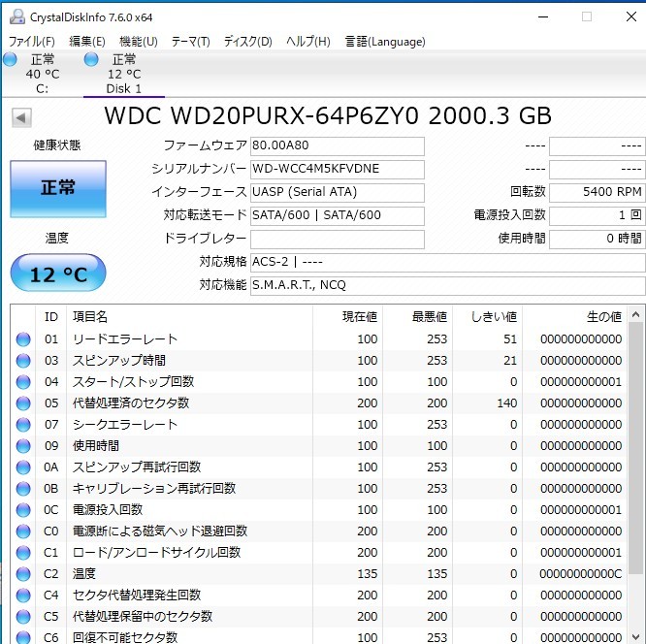Viewport: 646px width, 644px height.
Task: Open the ファイル(F) menu
Action: 32,42
